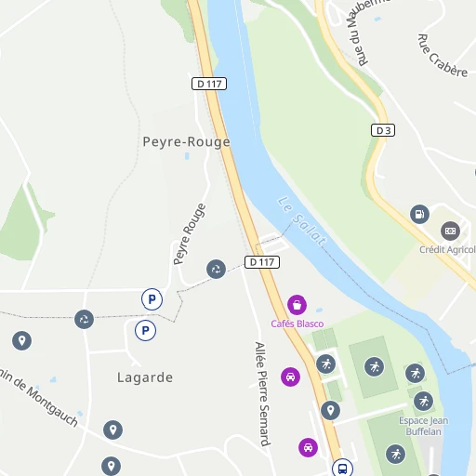The width and height of the screenshot is (476, 476).
Task: Click the lower purple car icon
Action: pyautogui.click(x=308, y=447)
